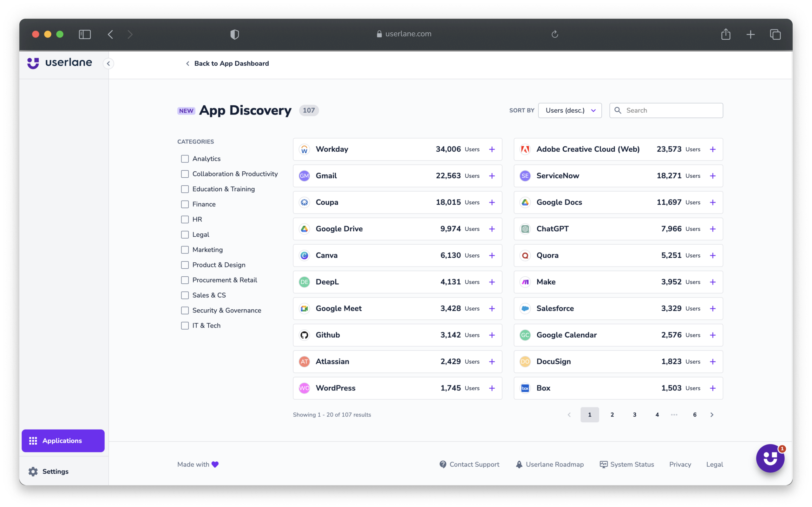
Task: Click the Box app logo icon
Action: [x=525, y=388]
